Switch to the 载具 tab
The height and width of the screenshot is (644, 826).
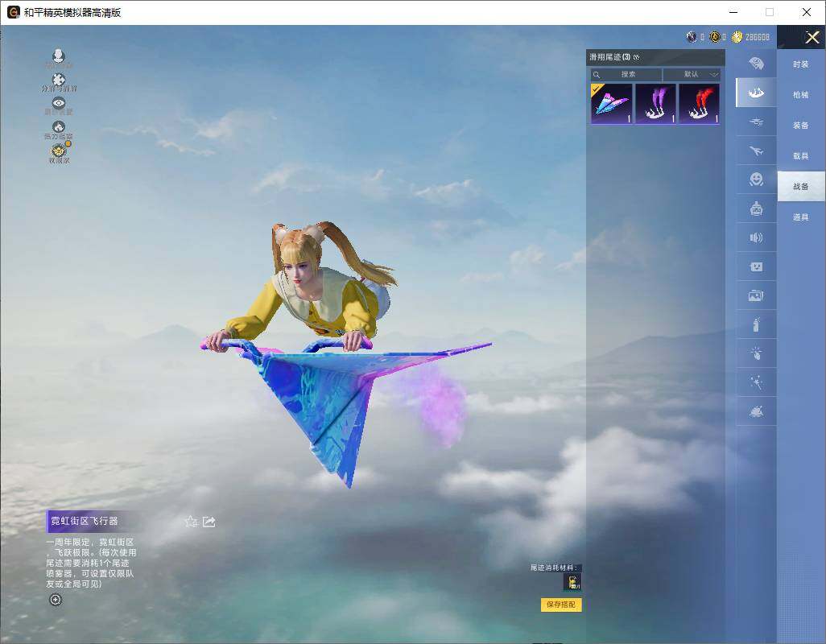click(x=801, y=156)
